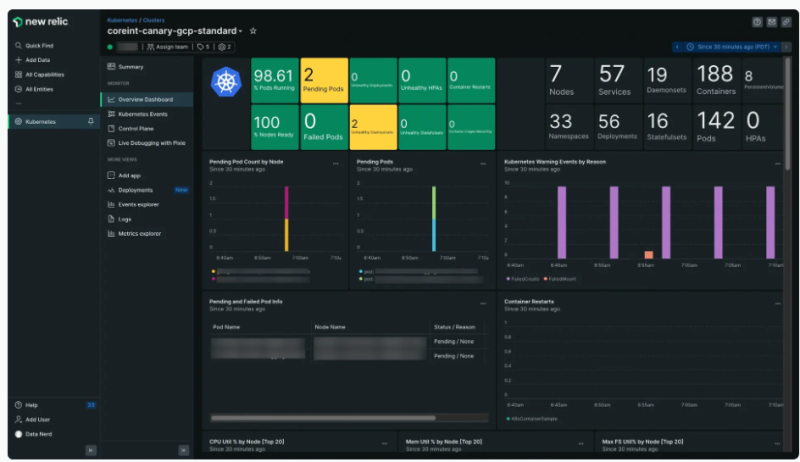Sort table by Pod Name column

point(226,327)
